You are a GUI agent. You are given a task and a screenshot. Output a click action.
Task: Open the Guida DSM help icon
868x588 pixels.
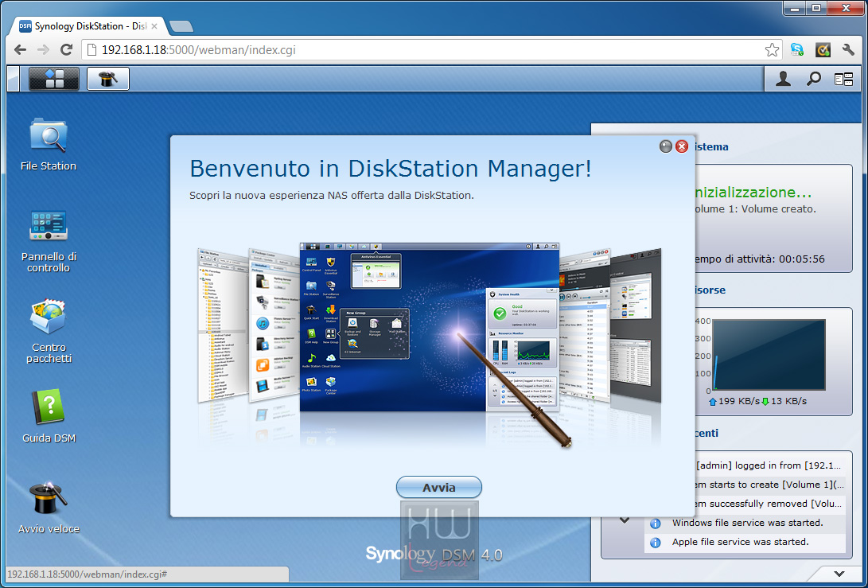(x=49, y=416)
